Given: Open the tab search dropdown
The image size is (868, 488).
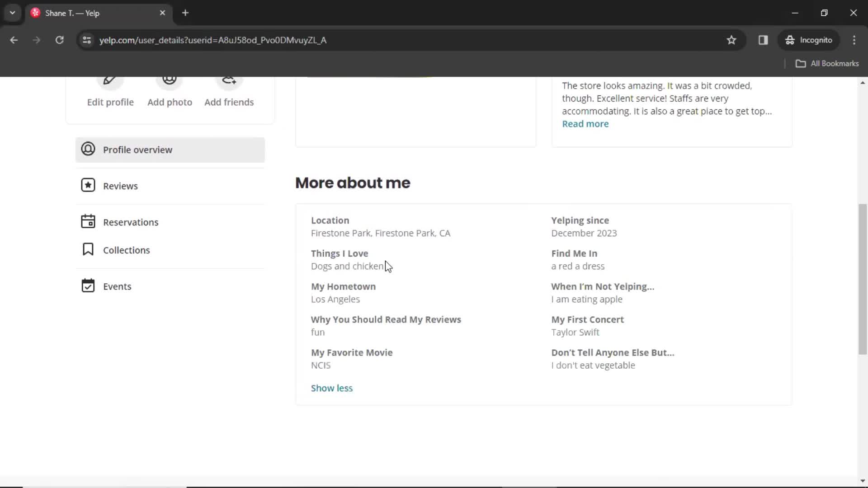Looking at the screenshot, I should 13,13.
